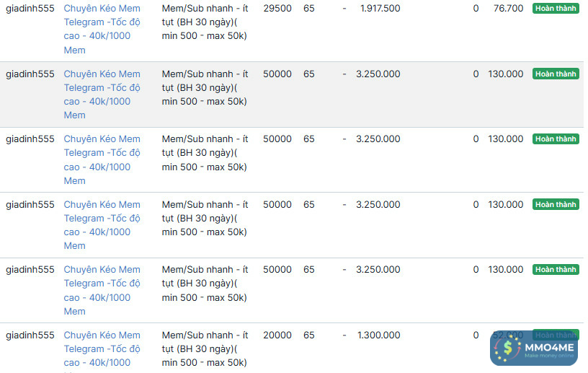Image resolution: width=588 pixels, height=373 pixels.
Task: Click the 29500 quantity cell
Action: (277, 9)
